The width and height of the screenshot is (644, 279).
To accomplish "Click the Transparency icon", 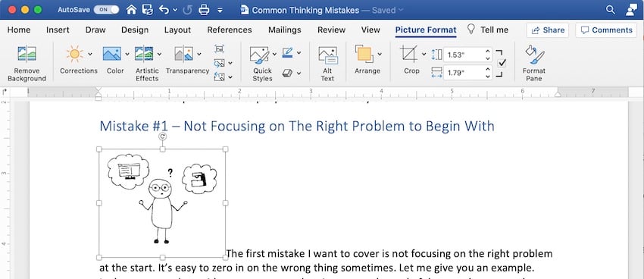I will [183, 54].
